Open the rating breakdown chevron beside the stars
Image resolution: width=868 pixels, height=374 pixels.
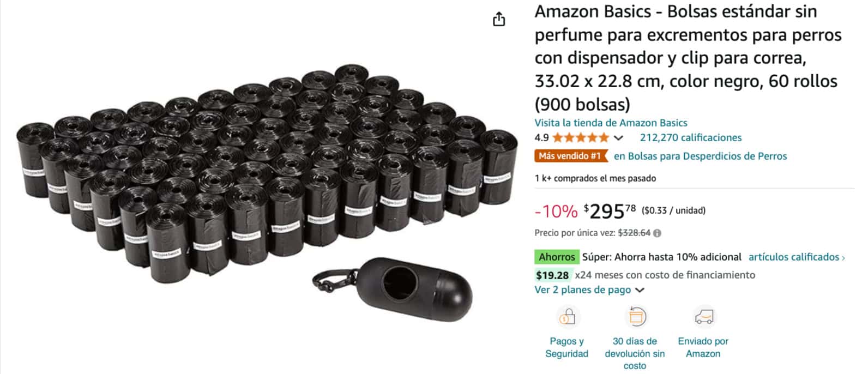tap(618, 138)
